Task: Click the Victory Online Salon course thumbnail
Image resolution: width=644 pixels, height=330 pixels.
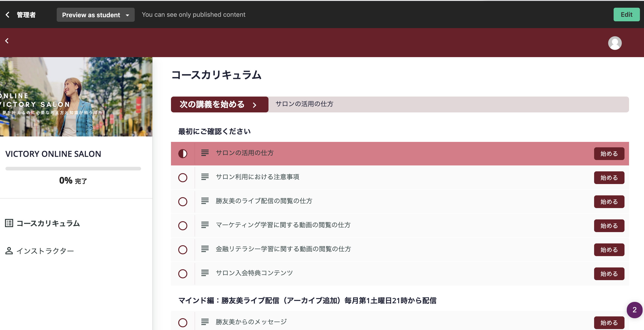Action: [x=76, y=97]
